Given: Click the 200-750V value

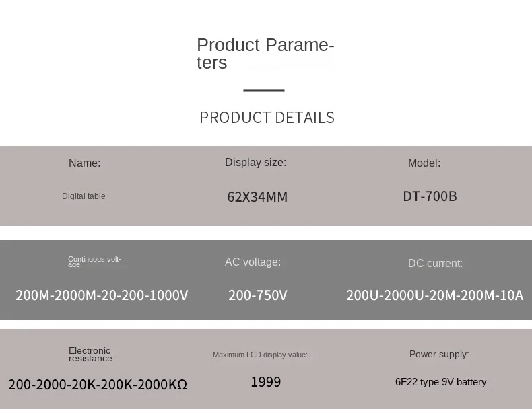Looking at the screenshot, I should (x=257, y=295).
